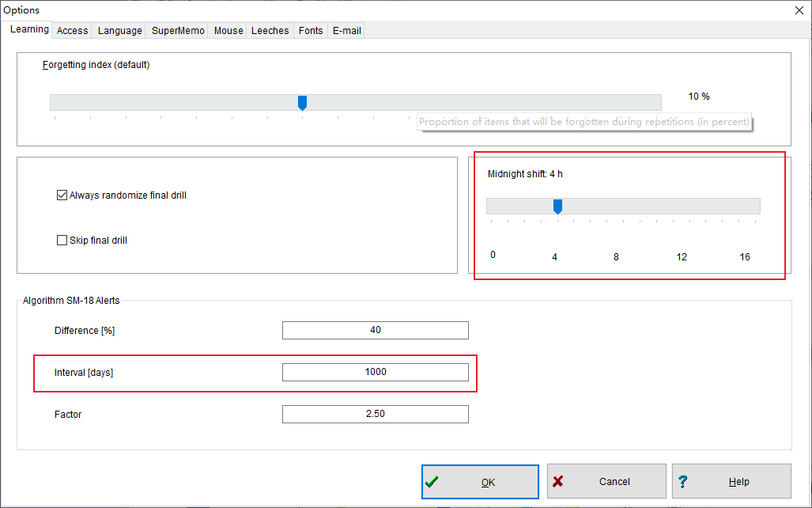Click the Factor input field
The image size is (812, 508).
pos(375,414)
